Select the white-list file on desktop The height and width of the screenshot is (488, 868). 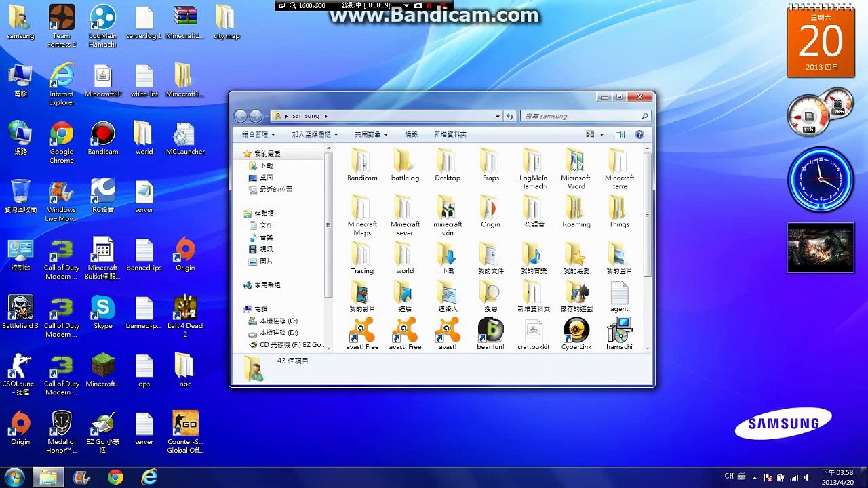144,81
